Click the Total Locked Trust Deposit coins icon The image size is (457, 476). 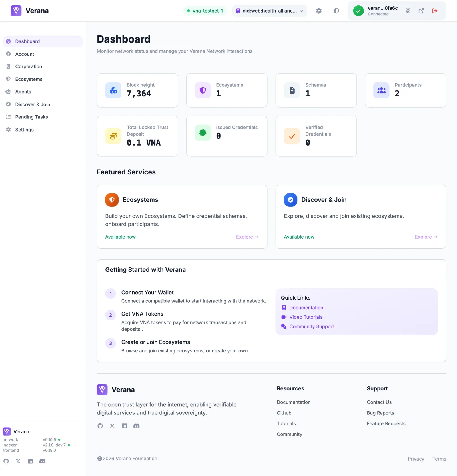tap(113, 136)
